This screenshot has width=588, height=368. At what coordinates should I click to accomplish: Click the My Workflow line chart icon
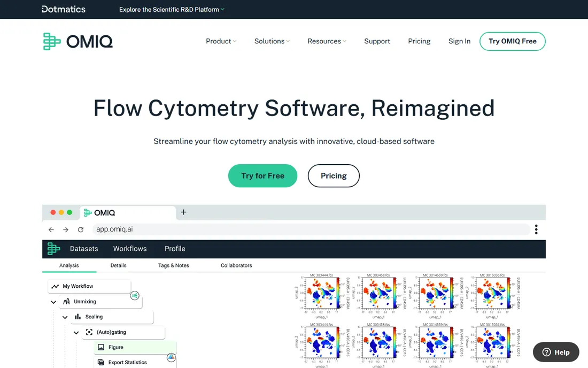point(55,286)
